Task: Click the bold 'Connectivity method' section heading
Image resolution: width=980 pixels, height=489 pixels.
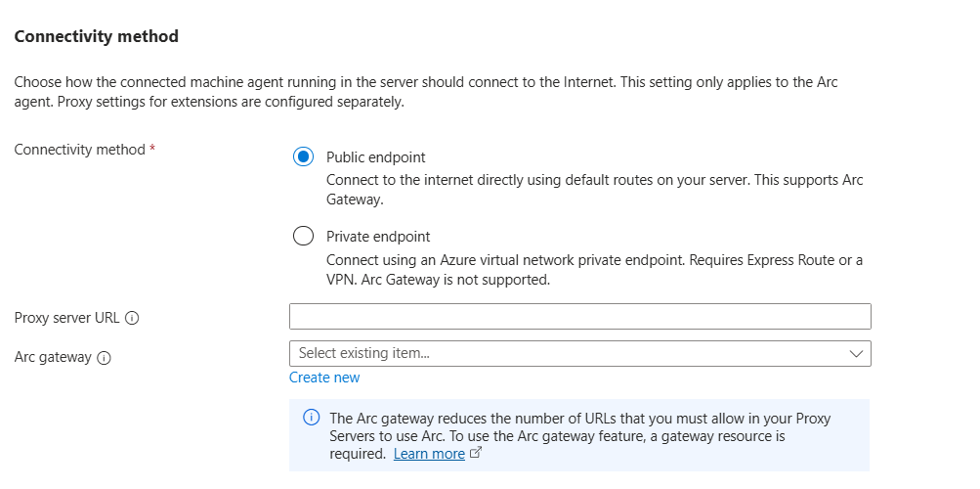Action: point(96,36)
